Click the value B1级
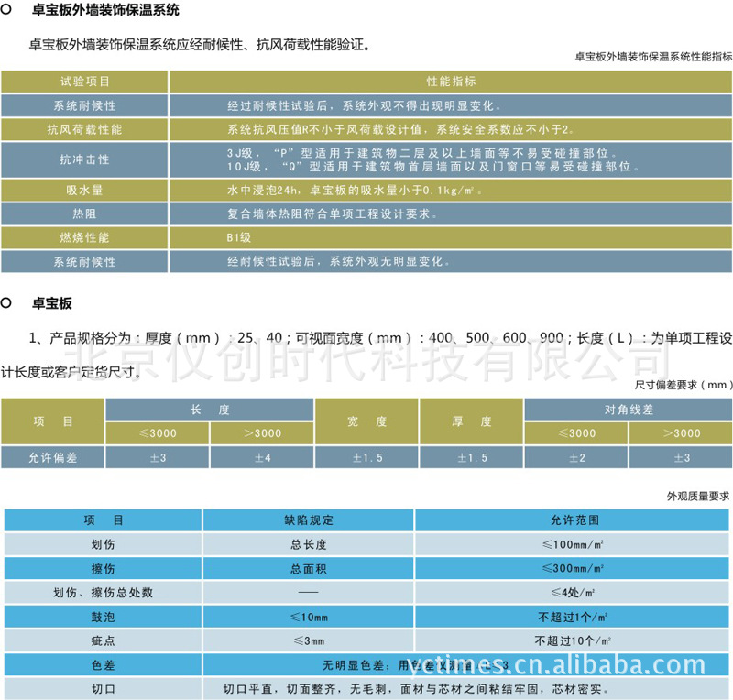 point(239,237)
